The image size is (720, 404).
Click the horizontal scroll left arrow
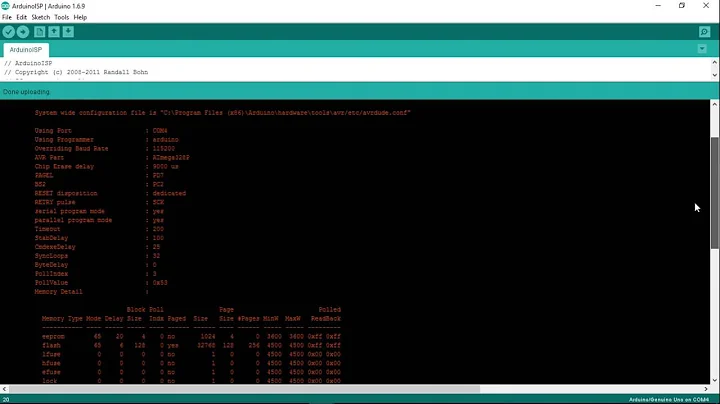(4, 389)
